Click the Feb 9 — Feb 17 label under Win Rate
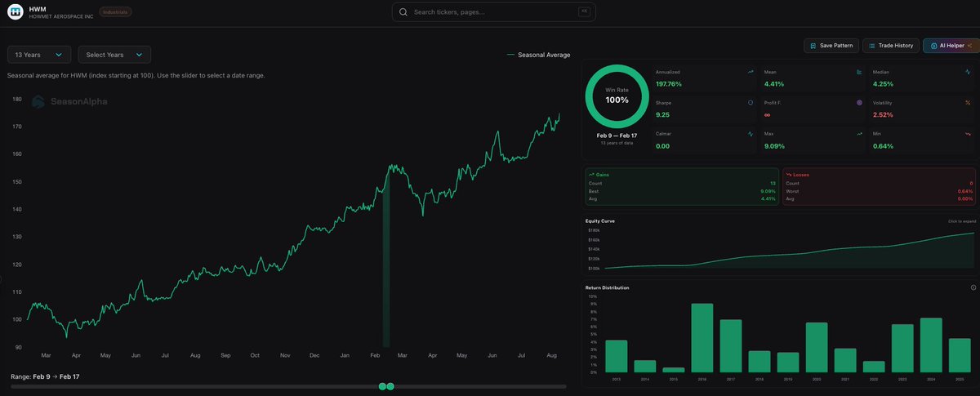Viewport: 980px width, 396px height. pyautogui.click(x=617, y=136)
